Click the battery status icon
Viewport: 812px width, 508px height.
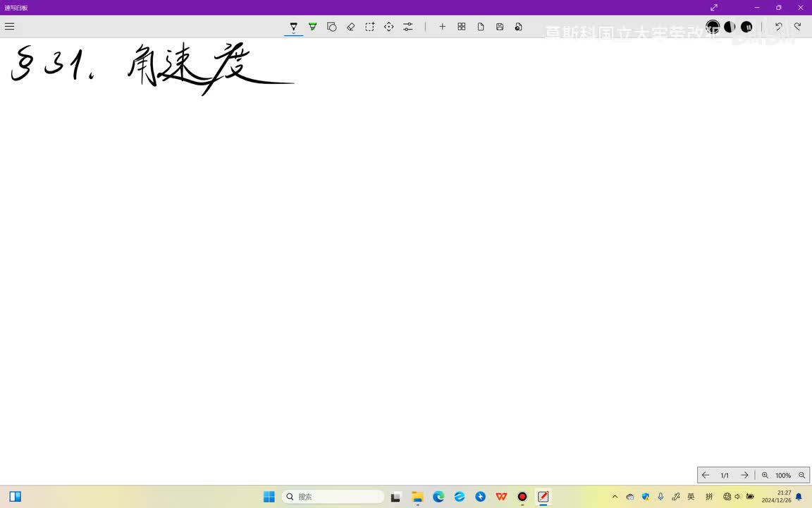750,497
